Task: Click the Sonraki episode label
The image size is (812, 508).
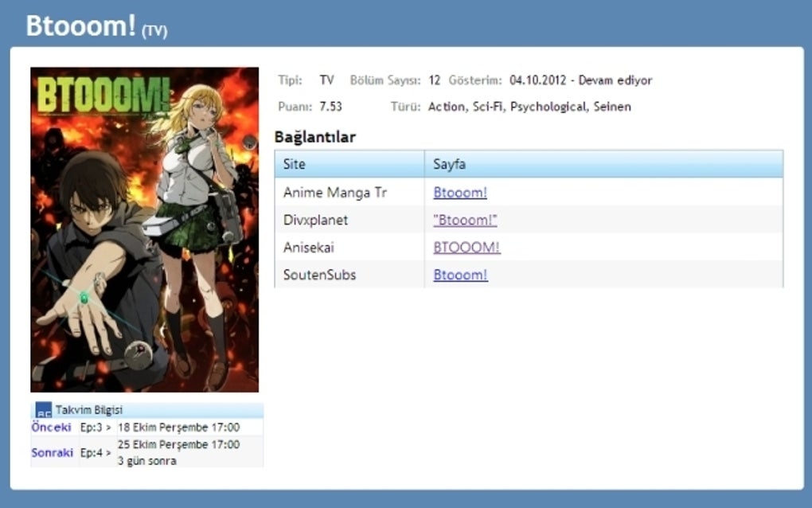Action: [x=52, y=452]
